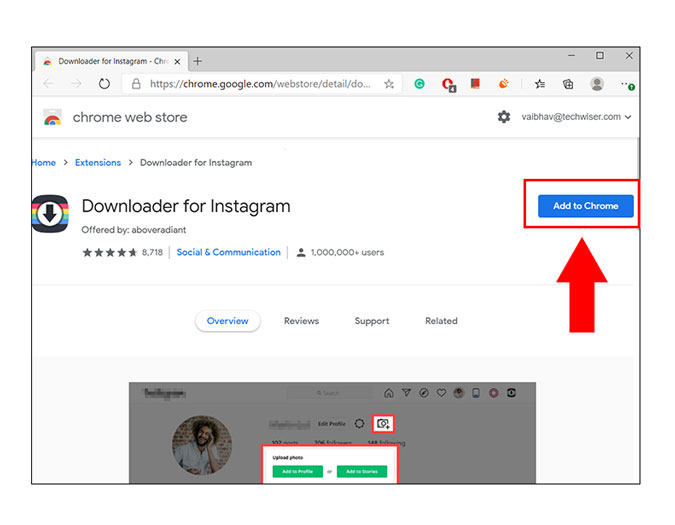Screen dimensions: 675x525
Task: Click the Downloader for Instagram extension icon
Action: point(50,213)
